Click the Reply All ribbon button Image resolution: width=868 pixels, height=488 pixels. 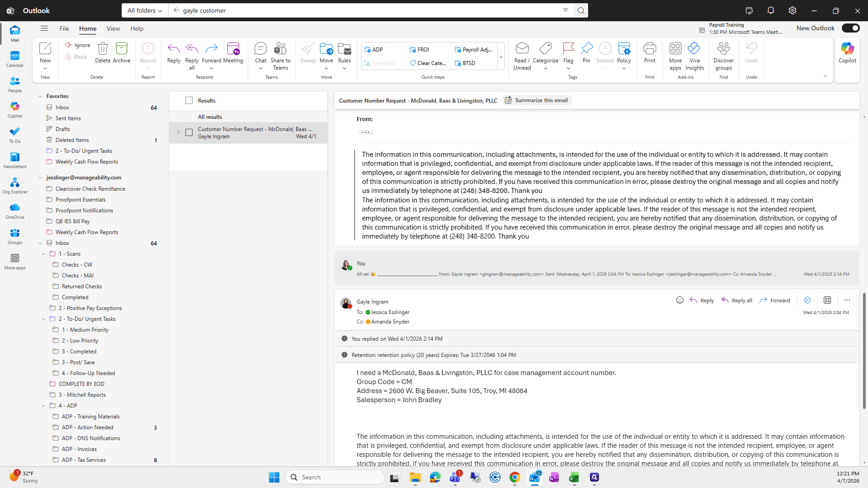point(192,56)
